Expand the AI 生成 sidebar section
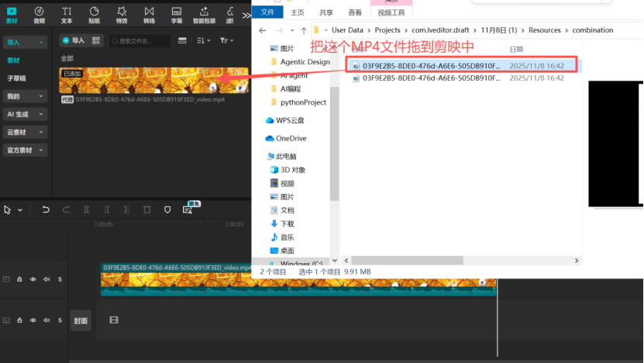644x363 pixels. [x=25, y=114]
